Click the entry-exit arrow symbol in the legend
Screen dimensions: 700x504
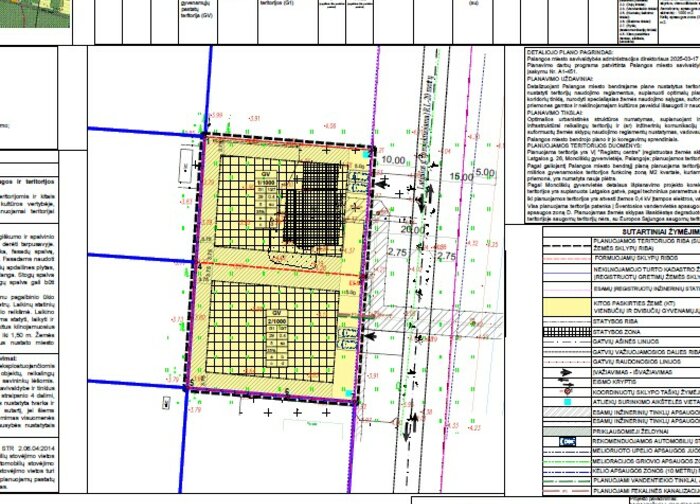566,372
